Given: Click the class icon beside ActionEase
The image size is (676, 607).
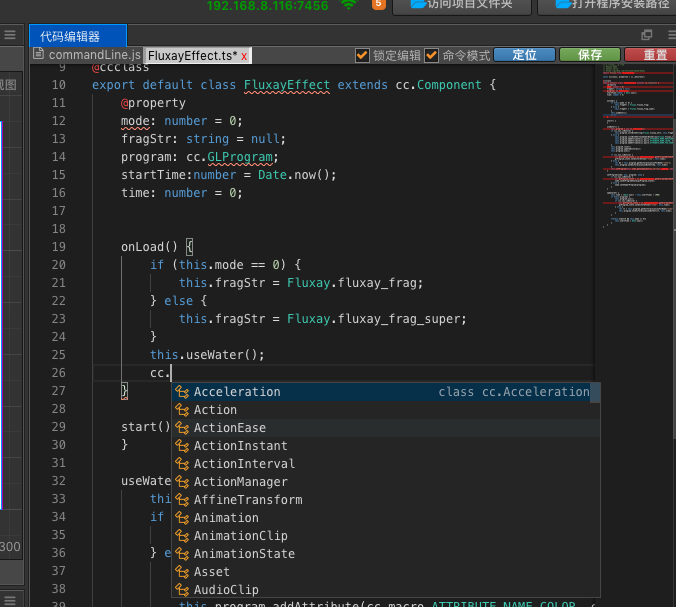Looking at the screenshot, I should tap(182, 428).
